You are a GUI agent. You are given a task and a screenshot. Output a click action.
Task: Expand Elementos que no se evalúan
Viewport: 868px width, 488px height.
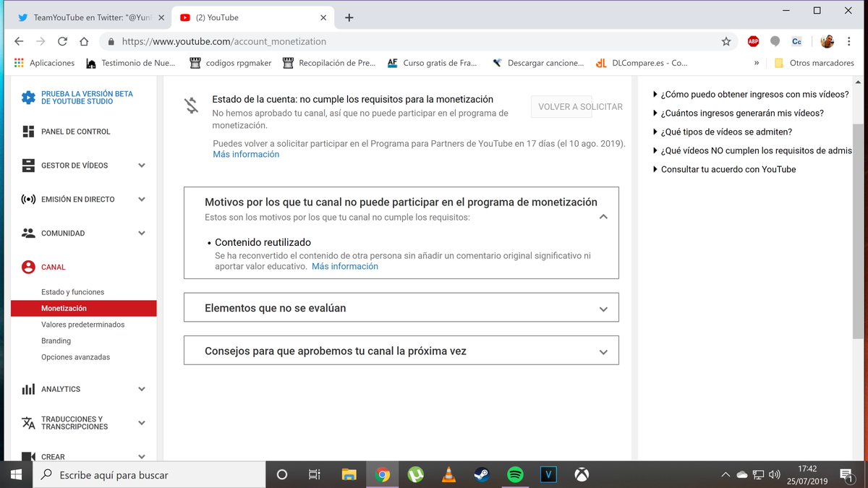tap(603, 309)
